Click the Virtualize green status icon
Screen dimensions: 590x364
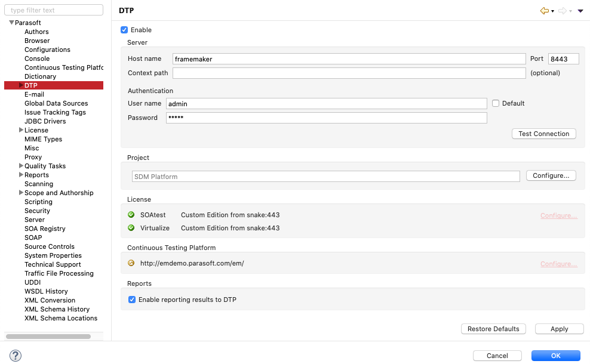pos(131,228)
